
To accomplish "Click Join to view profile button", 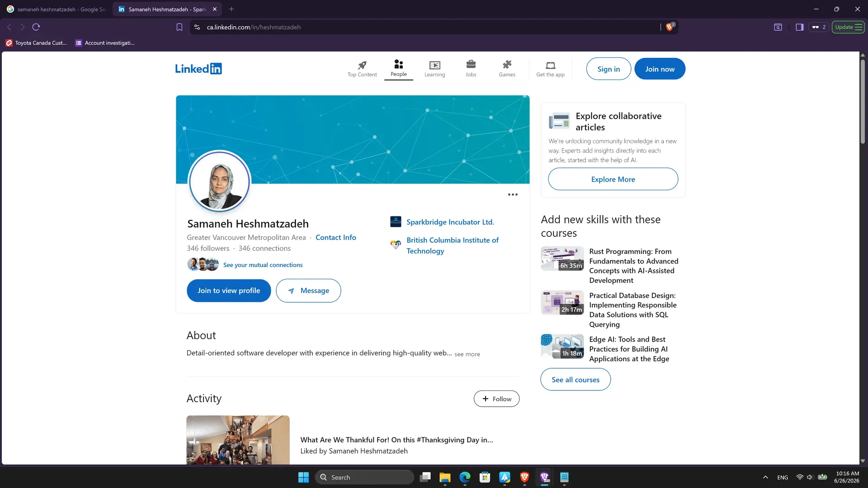I will pos(229,291).
